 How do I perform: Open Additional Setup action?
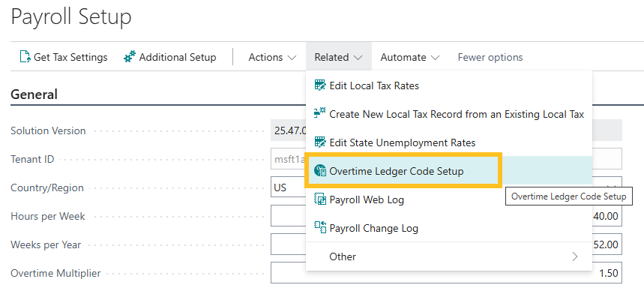[170, 57]
